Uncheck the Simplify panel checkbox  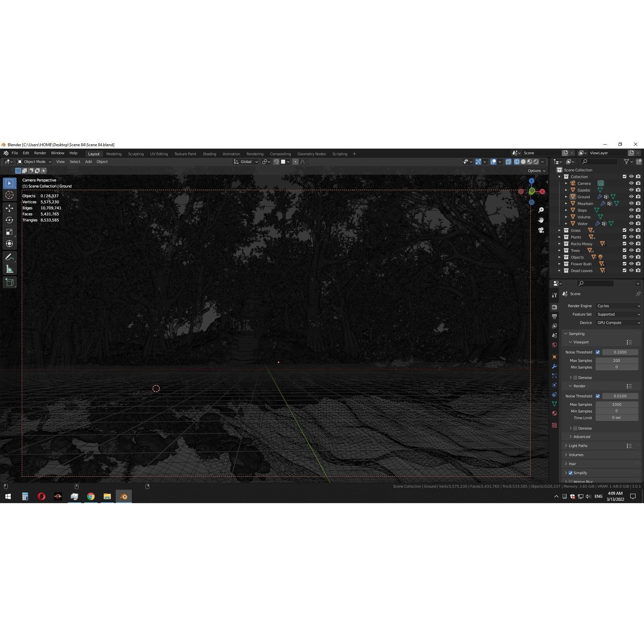coord(571,473)
